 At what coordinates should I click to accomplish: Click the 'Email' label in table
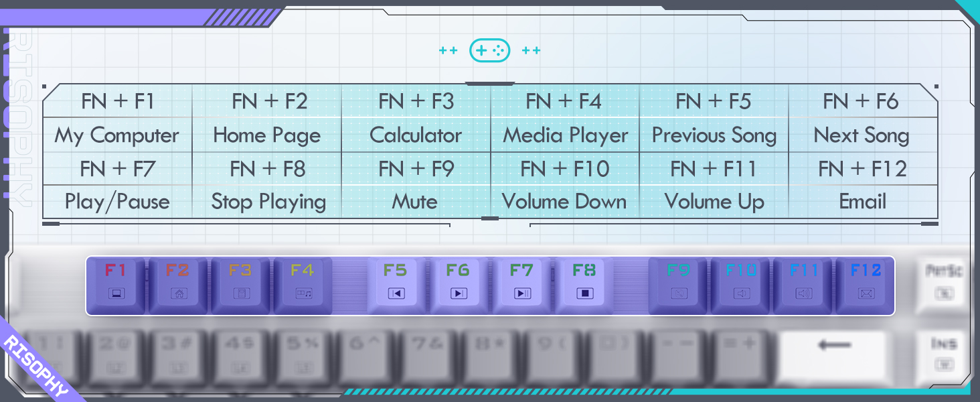coord(863,202)
